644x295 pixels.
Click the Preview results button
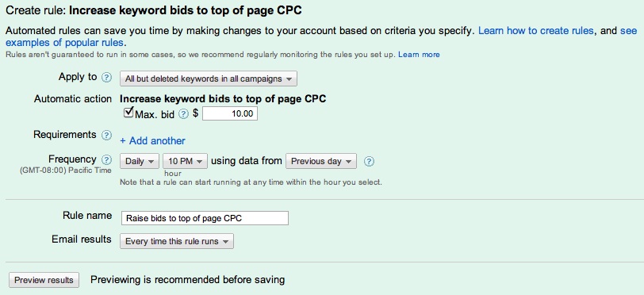(44, 280)
